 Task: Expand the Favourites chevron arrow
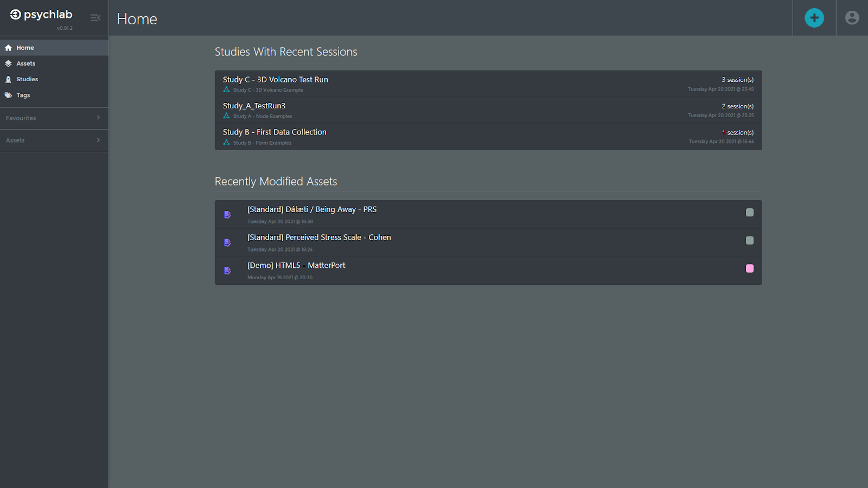pos(98,118)
